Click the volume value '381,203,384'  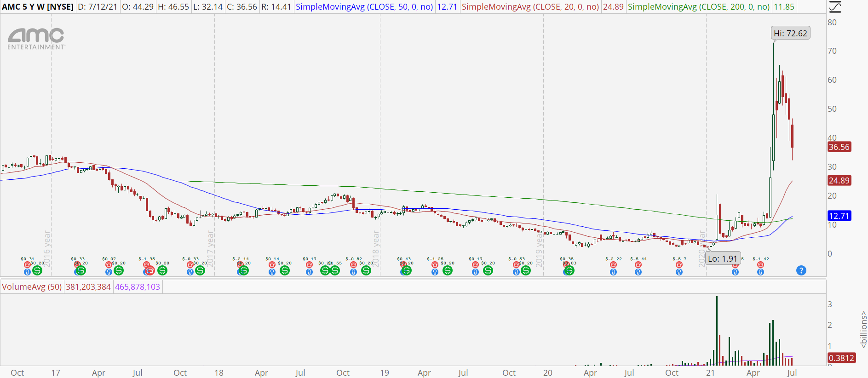tap(88, 287)
